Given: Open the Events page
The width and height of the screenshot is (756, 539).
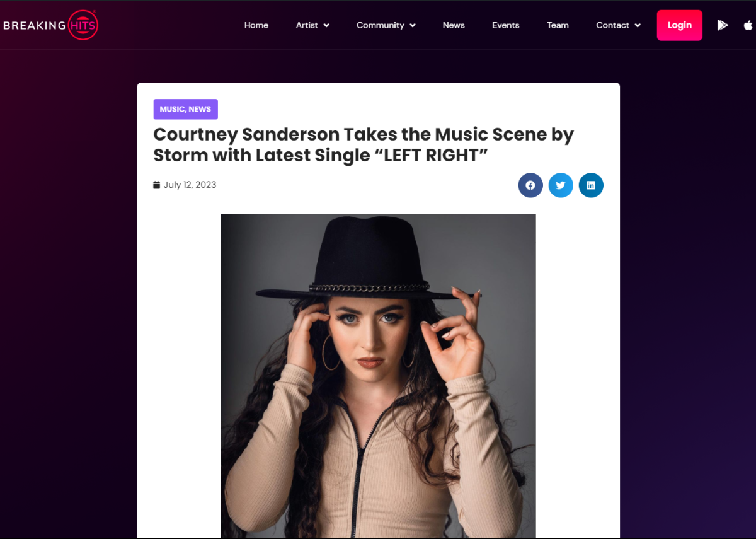Looking at the screenshot, I should 506,25.
